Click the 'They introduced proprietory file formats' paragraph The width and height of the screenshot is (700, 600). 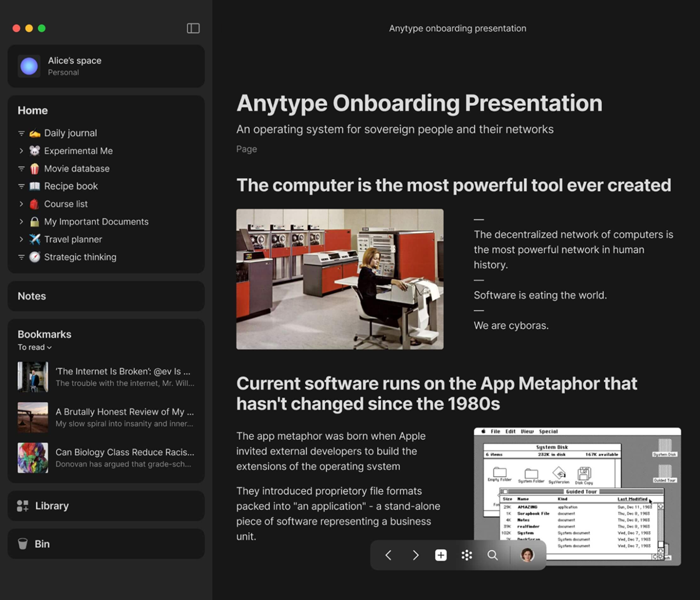tap(338, 513)
